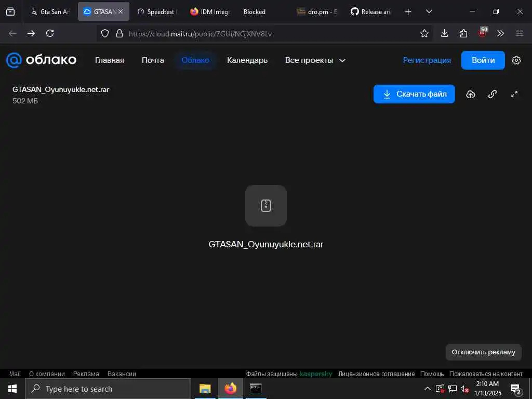Open Почта in navigation
Image resolution: width=532 pixels, height=399 pixels.
pos(153,60)
